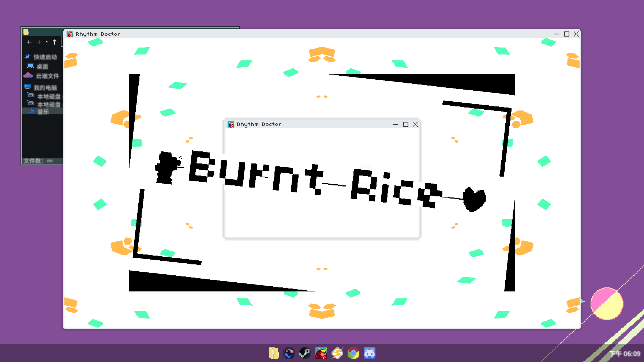Expand 我的电脑 in the sidebar
Image resolution: width=644 pixels, height=362 pixels.
(45, 88)
